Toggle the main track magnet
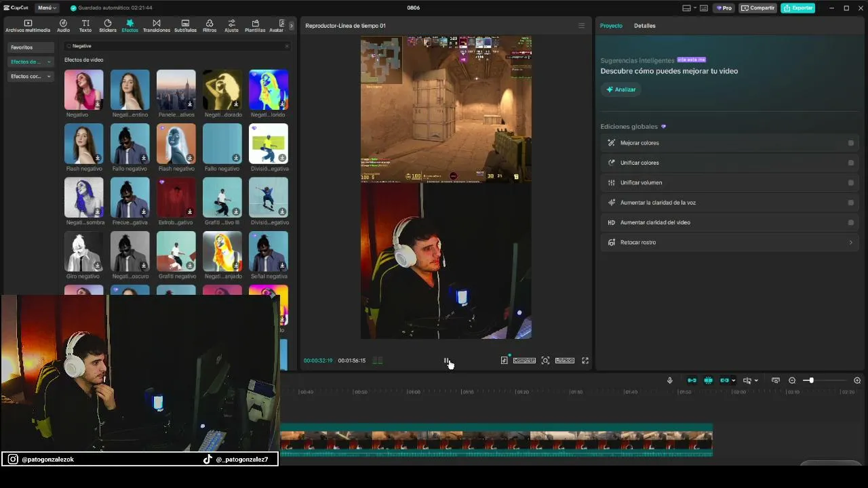Viewport: 868px width, 488px height. pos(692,380)
